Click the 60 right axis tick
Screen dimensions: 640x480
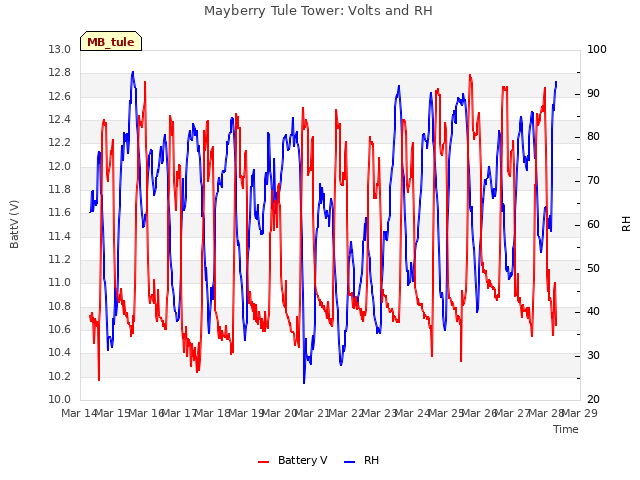tap(593, 224)
